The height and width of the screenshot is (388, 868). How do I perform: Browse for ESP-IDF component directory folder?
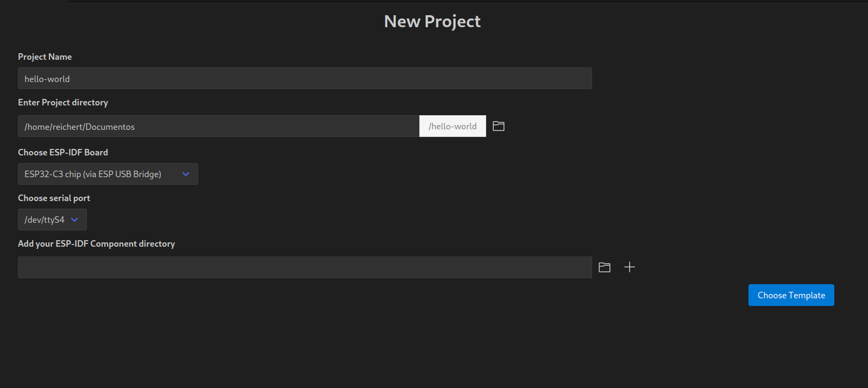pyautogui.click(x=605, y=267)
